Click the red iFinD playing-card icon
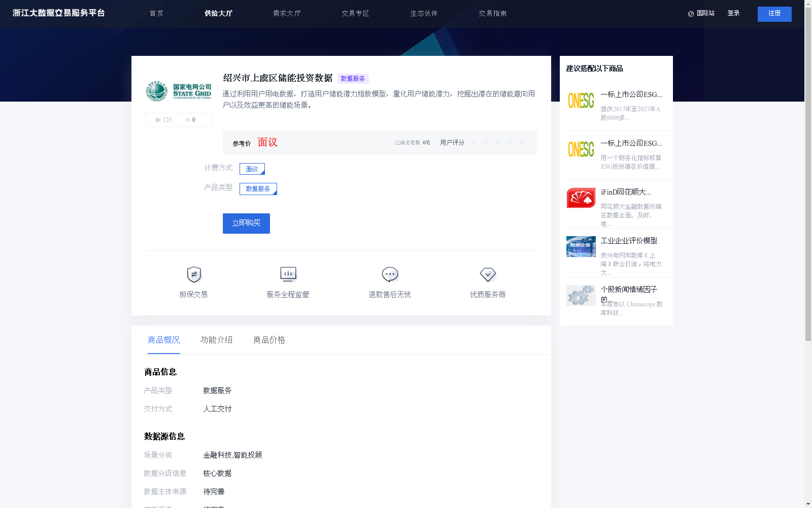Image resolution: width=812 pixels, height=508 pixels. pos(581,198)
